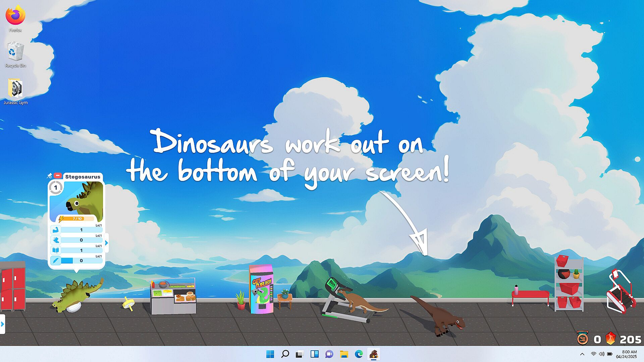Open Windows Start menu
This screenshot has width=644, height=362.
270,354
